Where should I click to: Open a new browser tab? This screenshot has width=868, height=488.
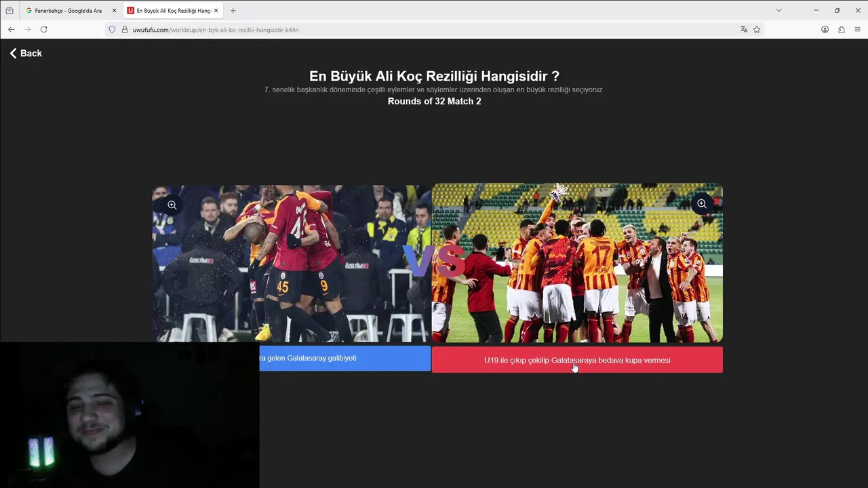point(233,11)
